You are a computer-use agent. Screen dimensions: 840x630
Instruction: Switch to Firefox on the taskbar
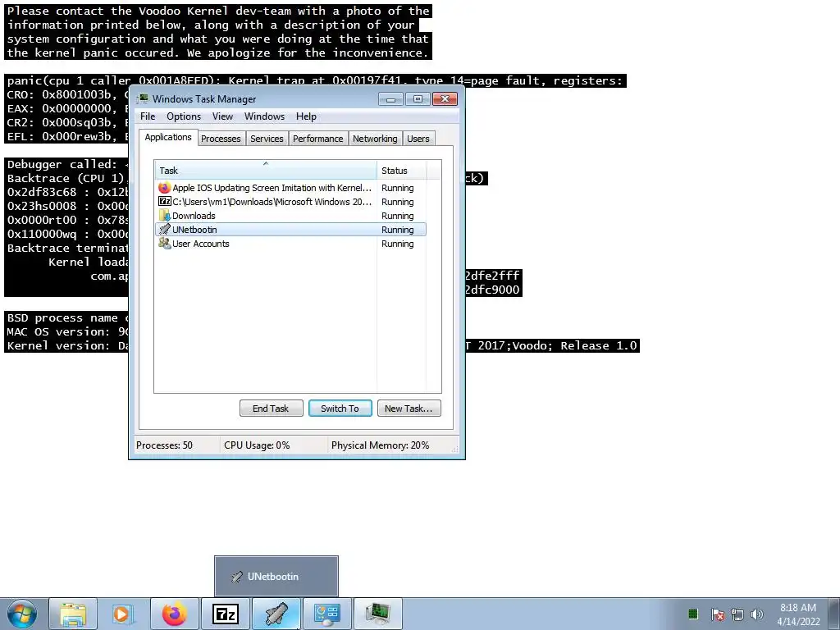click(174, 614)
